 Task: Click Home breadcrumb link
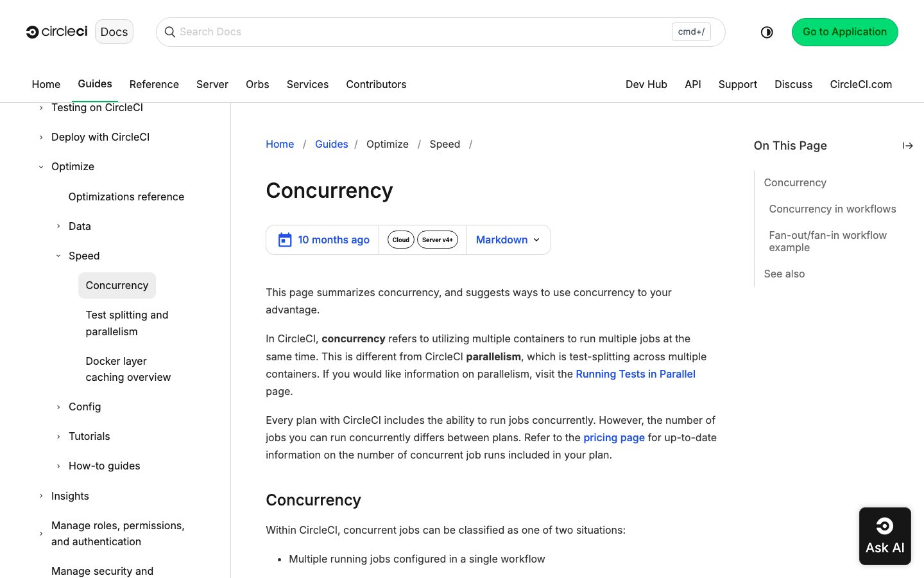(280, 144)
